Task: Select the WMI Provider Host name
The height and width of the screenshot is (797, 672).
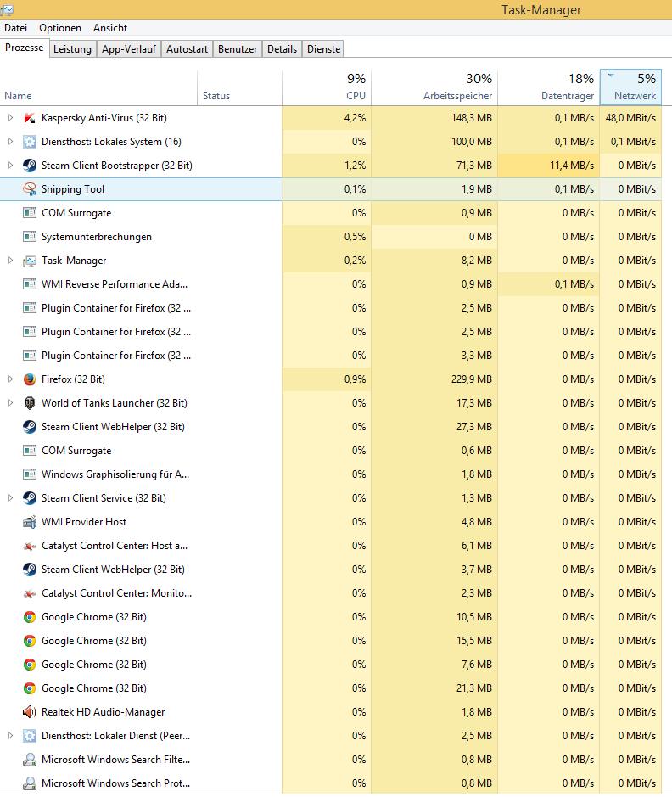Action: [84, 522]
